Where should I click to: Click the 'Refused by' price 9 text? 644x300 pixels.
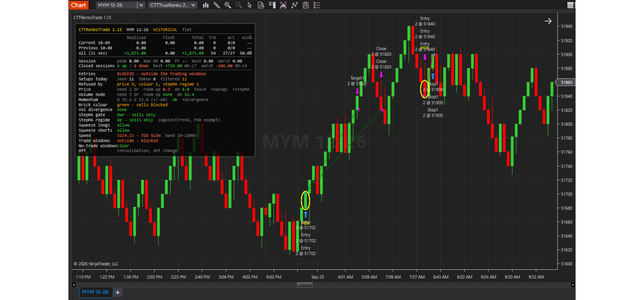158,84
